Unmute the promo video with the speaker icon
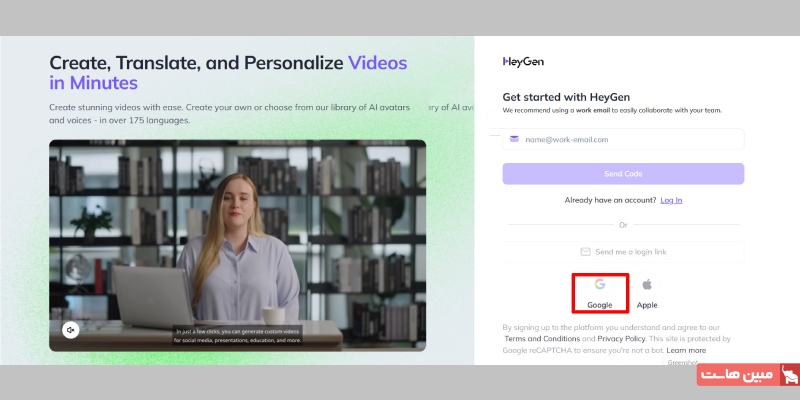The image size is (800, 400). click(71, 330)
